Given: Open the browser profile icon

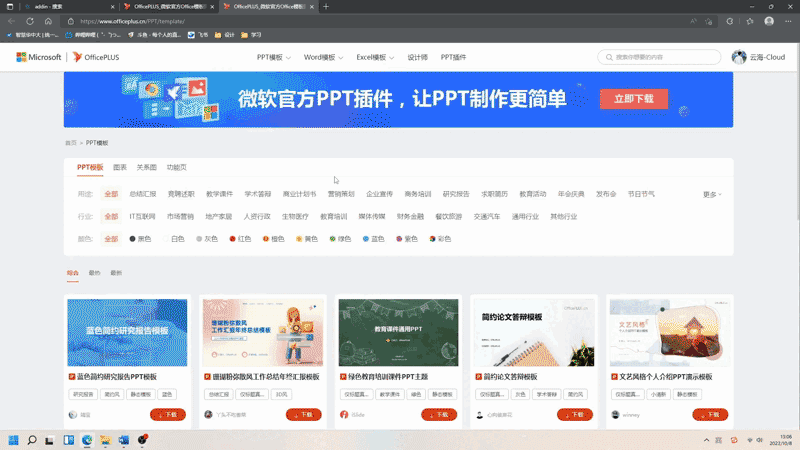Looking at the screenshot, I should coord(769,21).
